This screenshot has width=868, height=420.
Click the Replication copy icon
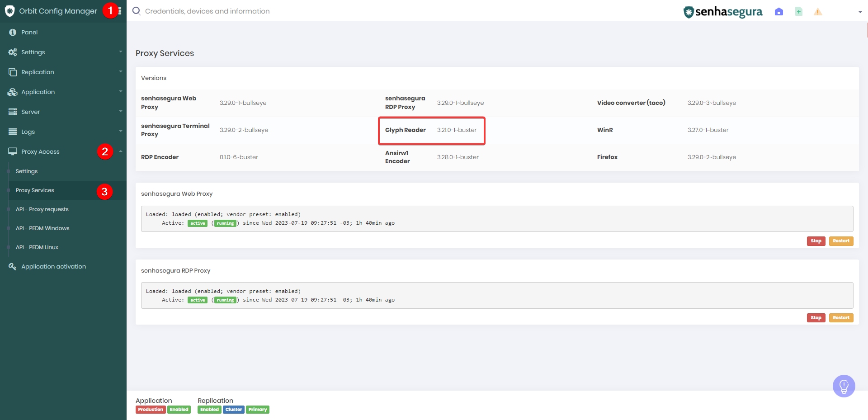click(x=13, y=72)
